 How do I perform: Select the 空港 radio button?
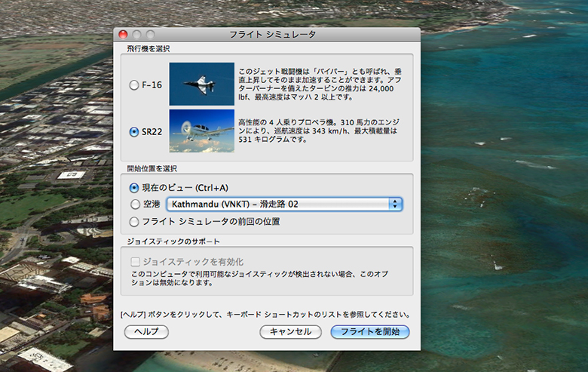point(134,204)
